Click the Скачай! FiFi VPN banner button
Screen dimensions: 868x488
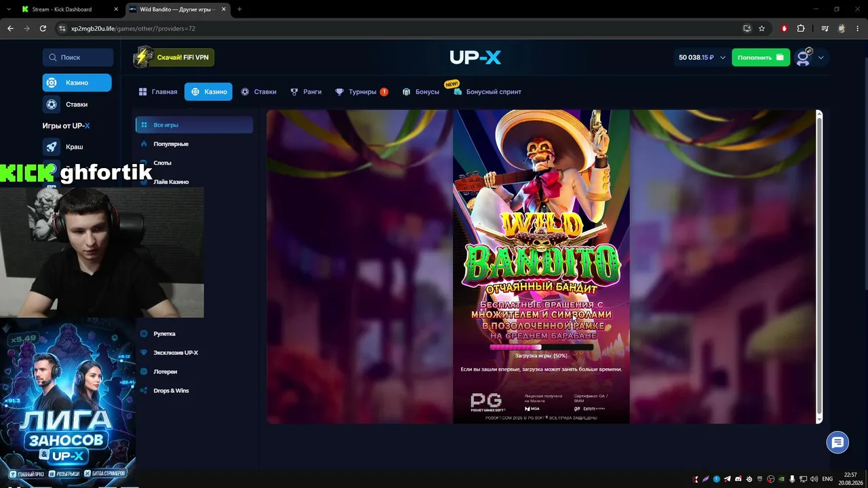[x=174, y=57]
